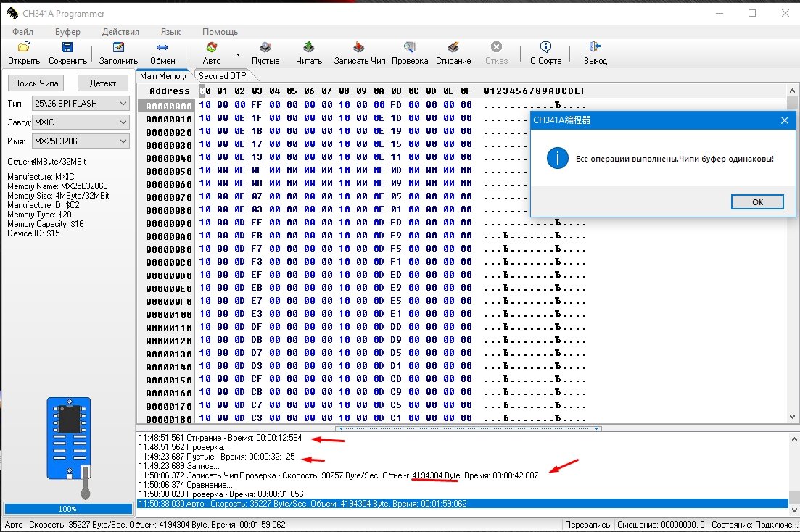
Task: Click the Авто toolbar icon
Action: tap(212, 48)
